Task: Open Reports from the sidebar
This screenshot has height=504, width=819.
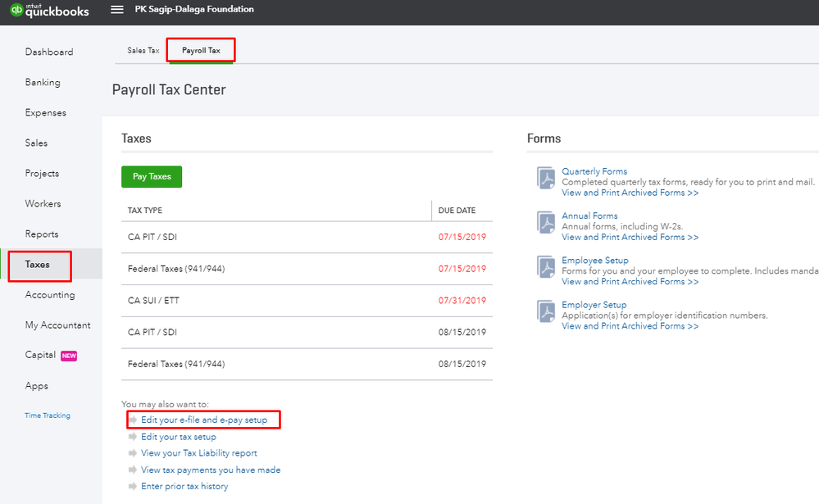Action: click(42, 234)
